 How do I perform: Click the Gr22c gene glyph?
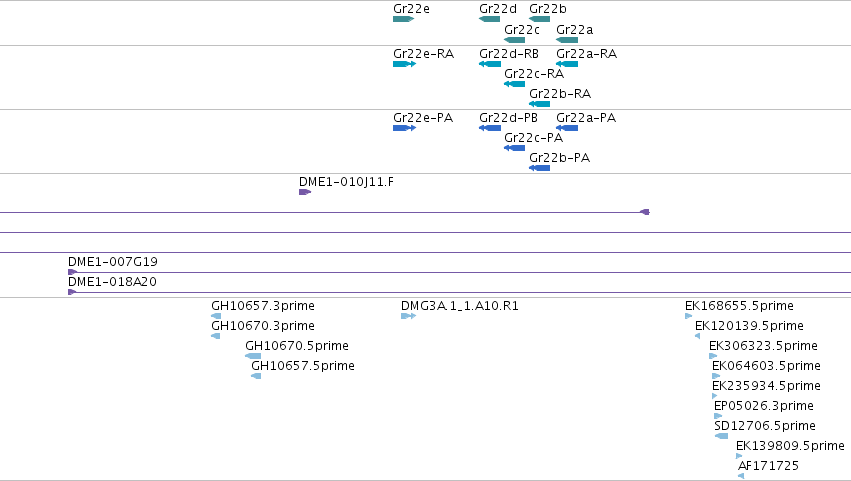(515, 40)
